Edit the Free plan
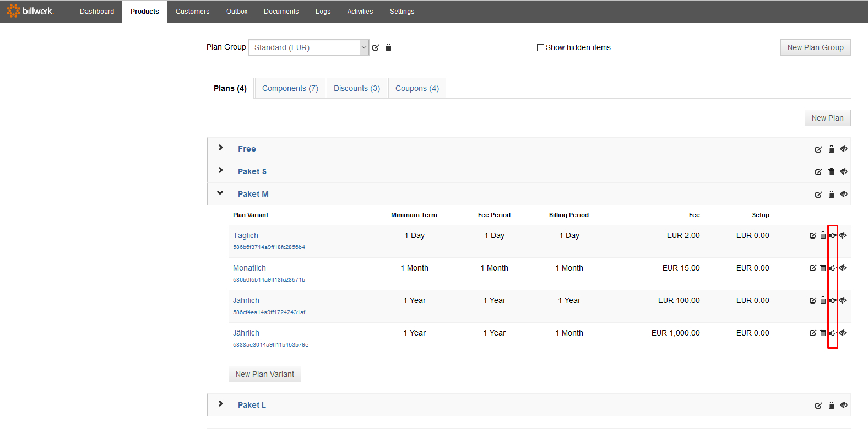This screenshot has width=868, height=443. point(818,149)
